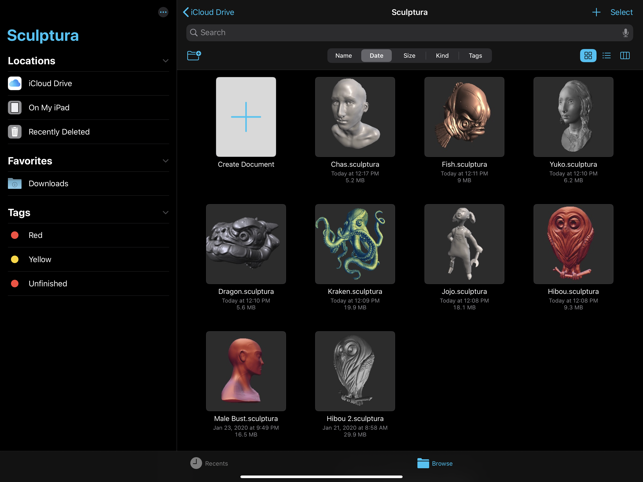Filter by the Unfinished tag dot
643x482 pixels.
coord(15,283)
